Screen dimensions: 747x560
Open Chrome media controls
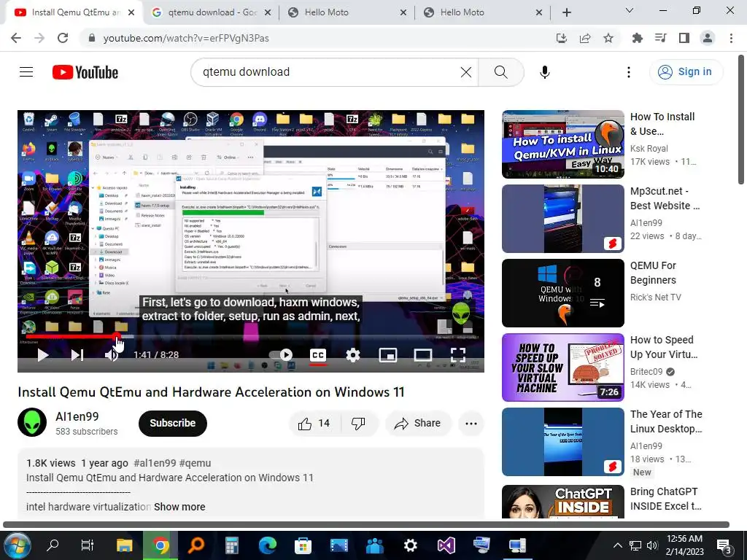coord(660,38)
